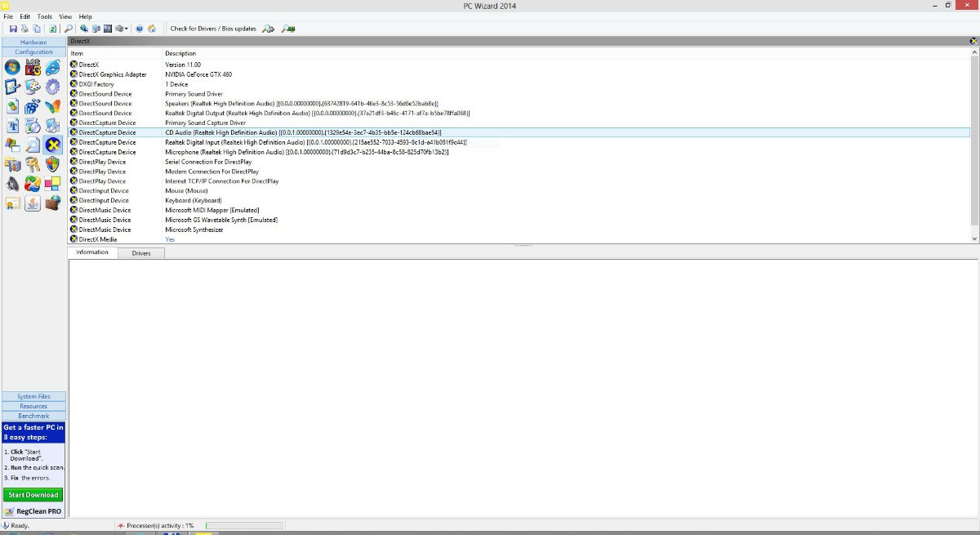Select the gear services sidebar icon
980x535 pixels.
click(x=52, y=87)
